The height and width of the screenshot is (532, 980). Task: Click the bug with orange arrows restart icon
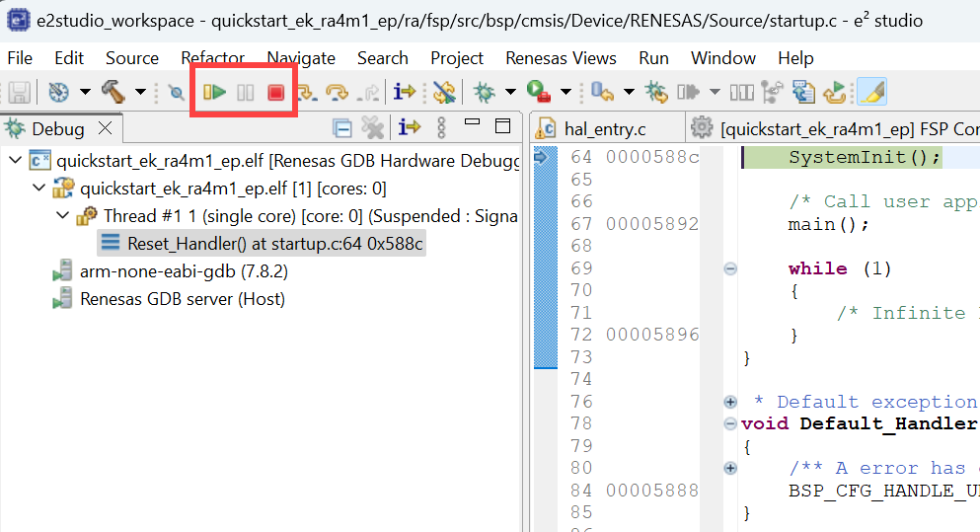tap(656, 92)
